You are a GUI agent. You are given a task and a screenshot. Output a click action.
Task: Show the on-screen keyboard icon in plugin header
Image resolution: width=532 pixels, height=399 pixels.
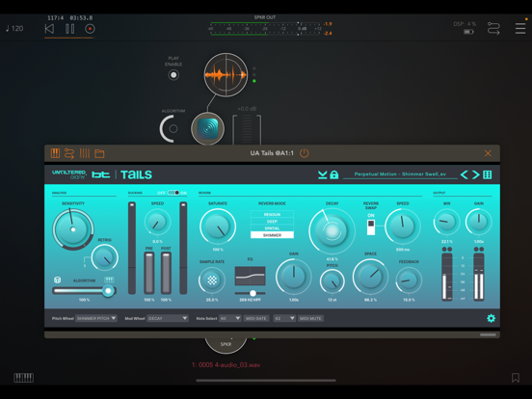point(55,153)
